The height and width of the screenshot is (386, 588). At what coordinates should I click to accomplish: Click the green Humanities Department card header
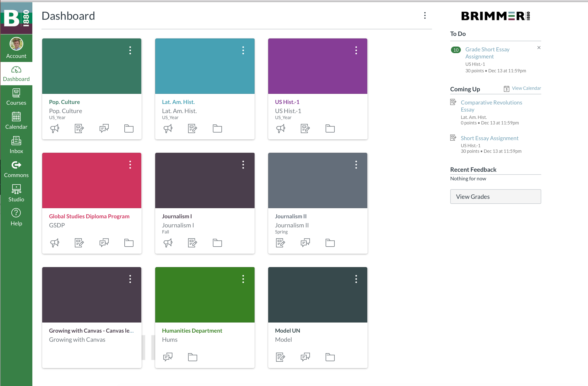[x=205, y=295]
